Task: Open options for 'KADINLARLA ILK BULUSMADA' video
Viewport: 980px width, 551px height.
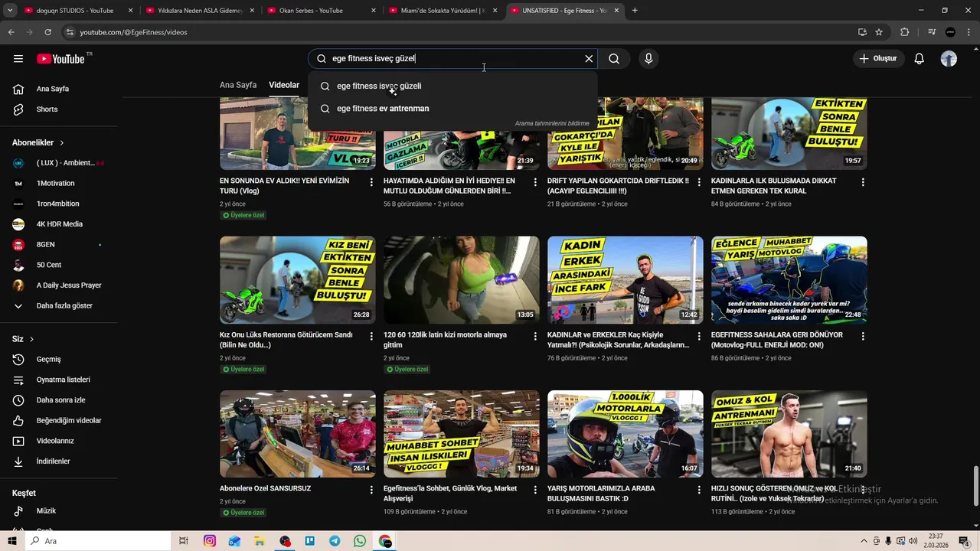Action: [863, 183]
